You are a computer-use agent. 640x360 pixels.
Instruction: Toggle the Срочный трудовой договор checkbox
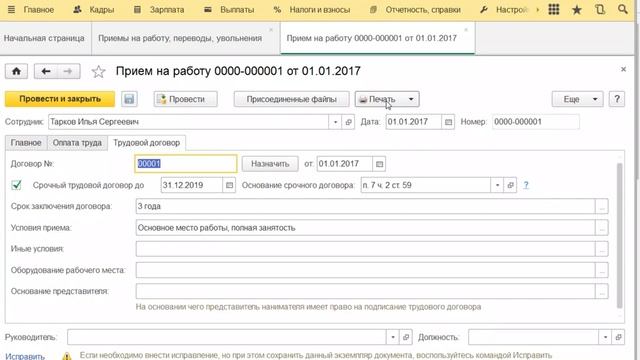[x=16, y=185]
